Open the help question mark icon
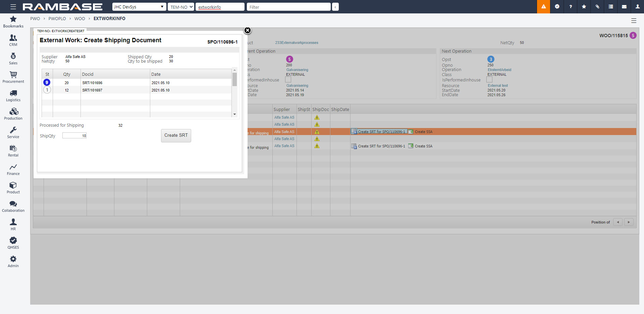 (x=570, y=7)
